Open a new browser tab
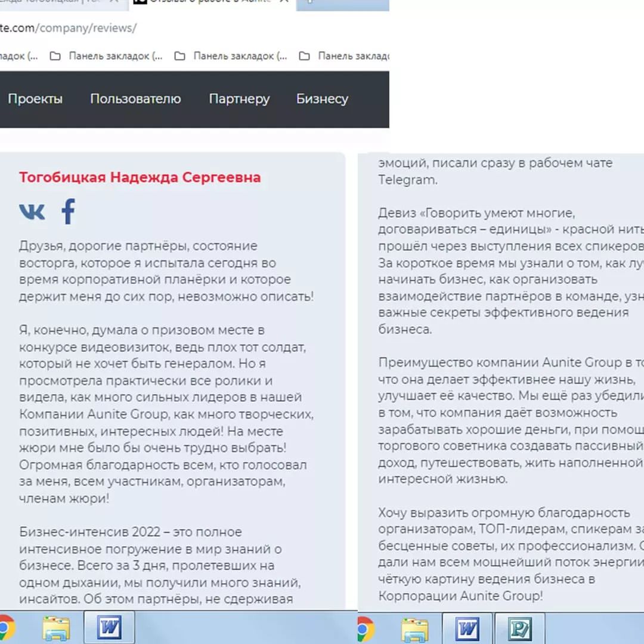Viewport: 644px width, 644px height. coord(310,2)
